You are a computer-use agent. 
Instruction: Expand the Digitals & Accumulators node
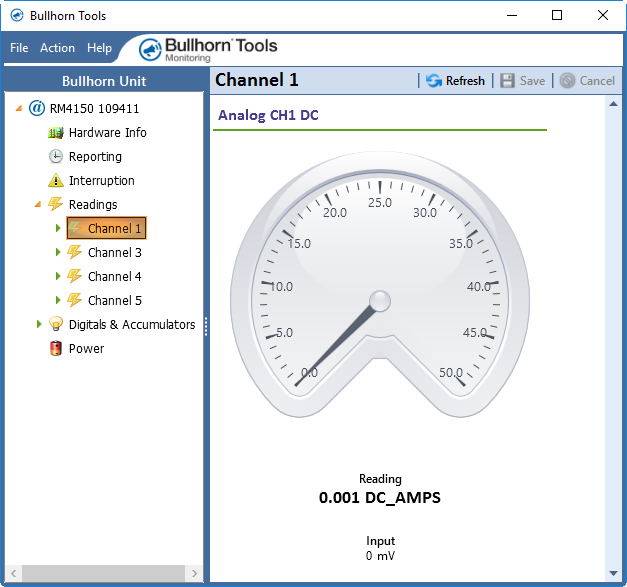[x=39, y=324]
